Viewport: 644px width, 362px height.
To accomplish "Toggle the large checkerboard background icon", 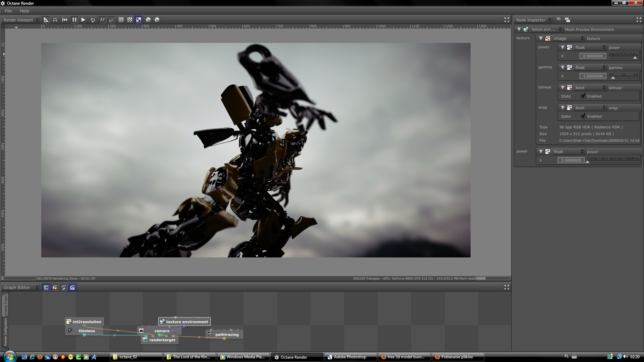I will pos(139,20).
